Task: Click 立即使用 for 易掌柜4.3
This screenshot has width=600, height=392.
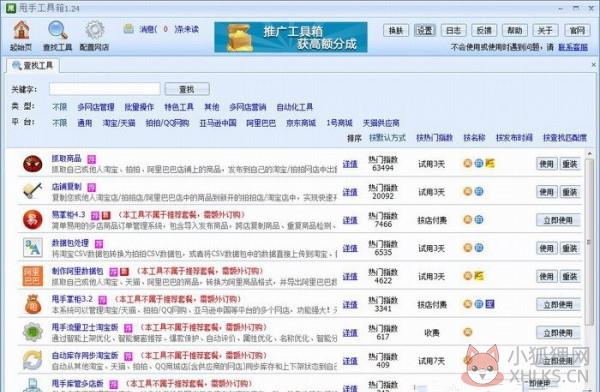Action: point(558,220)
